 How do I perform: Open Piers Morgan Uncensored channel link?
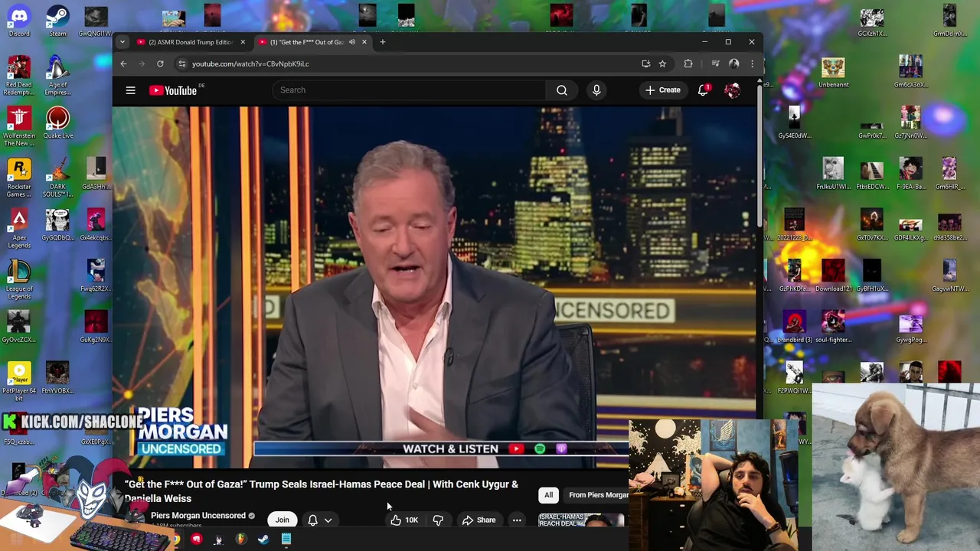click(198, 516)
